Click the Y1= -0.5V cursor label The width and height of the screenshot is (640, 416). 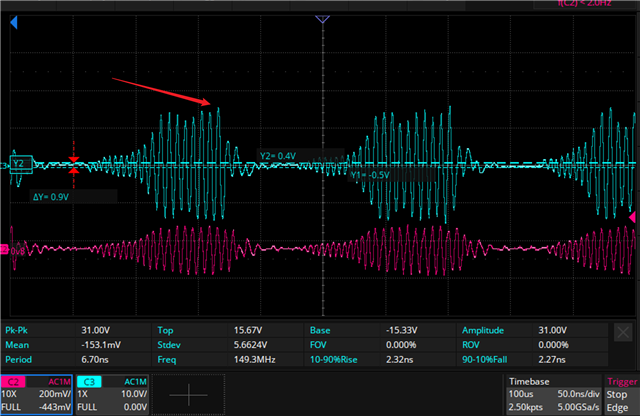[370, 175]
